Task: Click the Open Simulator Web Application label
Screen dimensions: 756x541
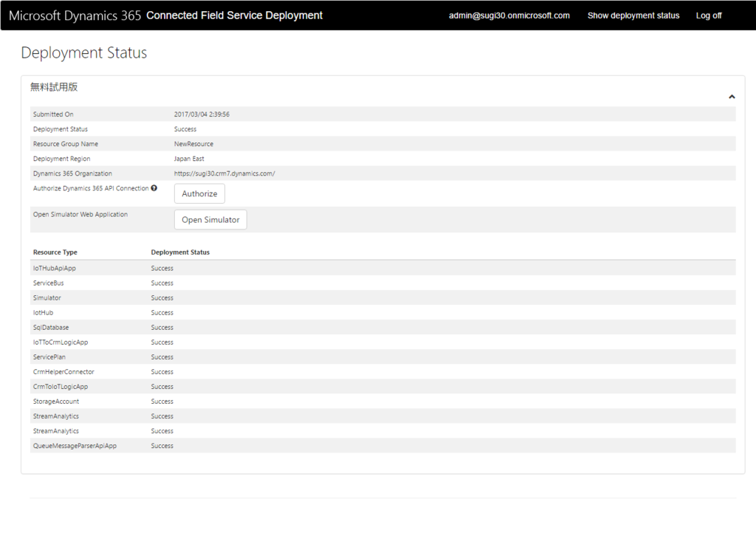Action: [80, 215]
